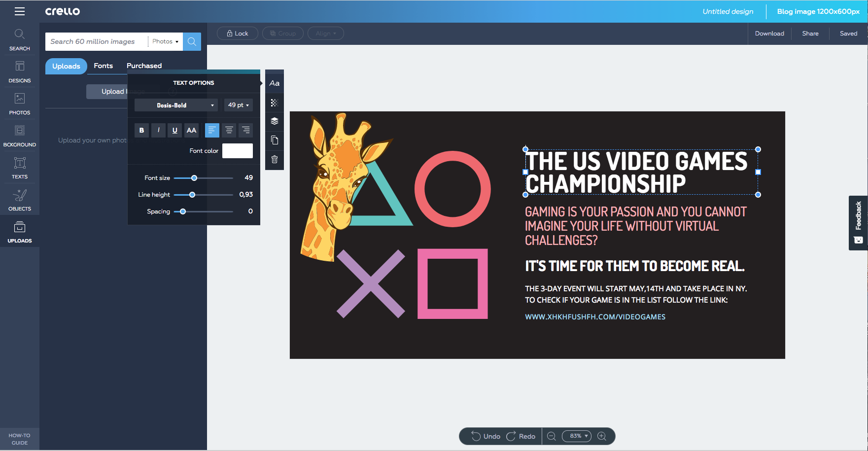The image size is (868, 451).
Task: Click the Upload image button
Action: (x=107, y=91)
